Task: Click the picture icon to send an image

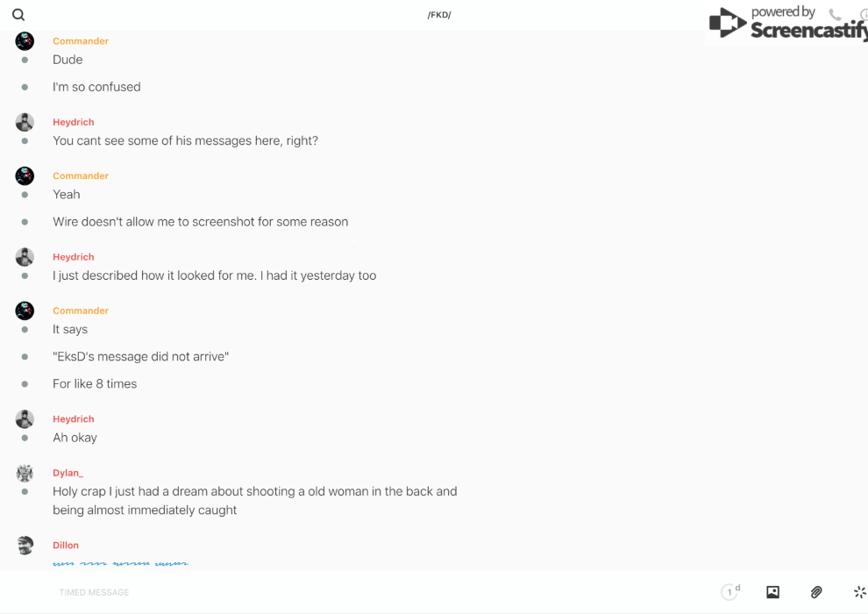Action: (772, 592)
